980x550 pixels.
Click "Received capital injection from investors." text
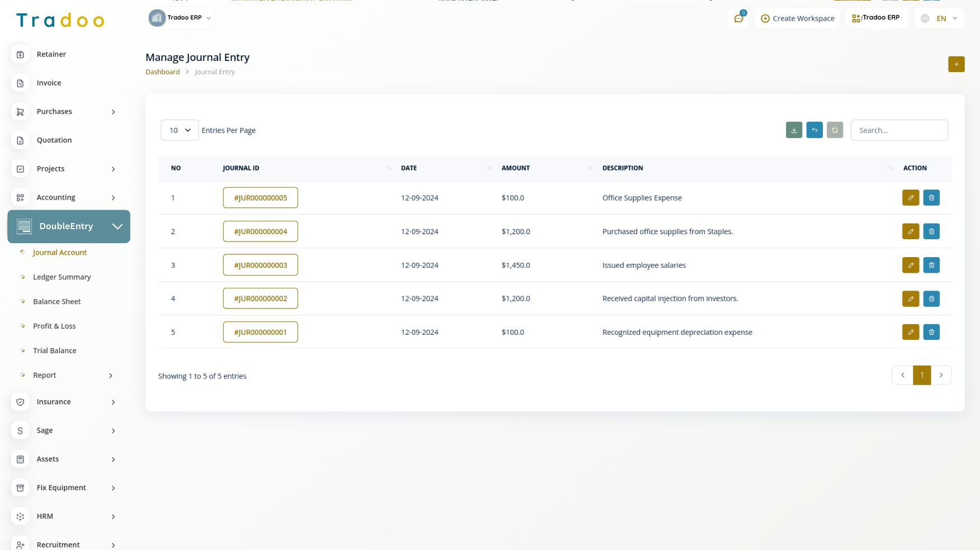(x=670, y=298)
